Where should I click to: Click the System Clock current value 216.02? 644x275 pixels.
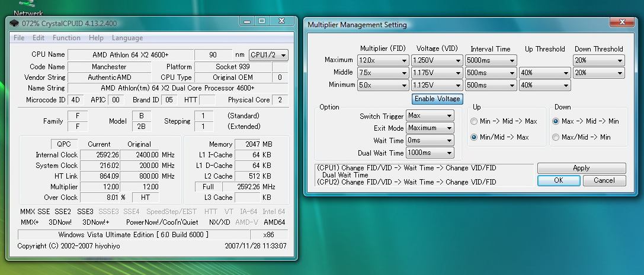coord(100,166)
